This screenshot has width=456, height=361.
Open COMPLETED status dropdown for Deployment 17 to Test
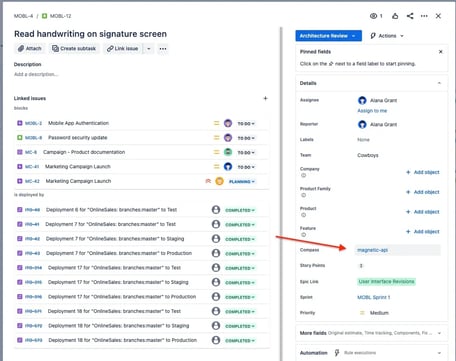(240, 268)
